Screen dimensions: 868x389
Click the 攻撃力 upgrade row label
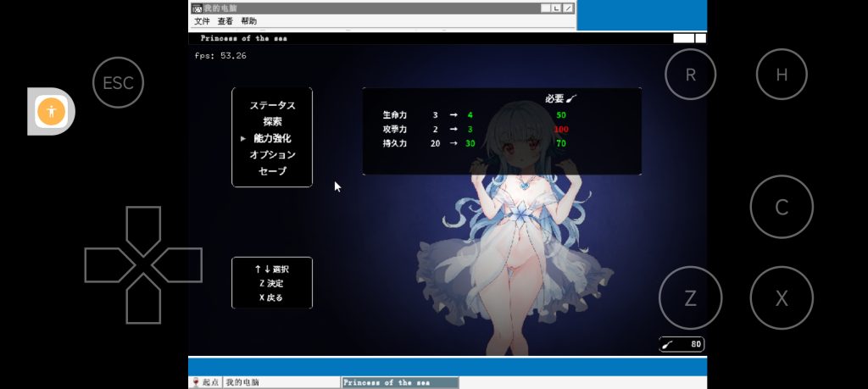coord(395,130)
